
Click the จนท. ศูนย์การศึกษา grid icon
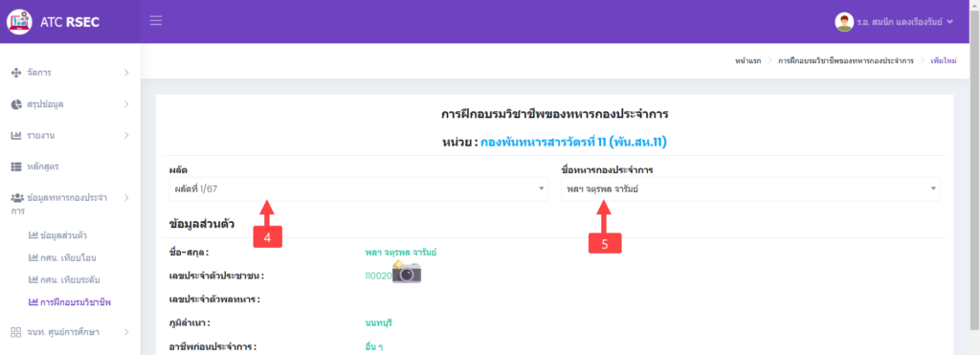[x=17, y=332]
